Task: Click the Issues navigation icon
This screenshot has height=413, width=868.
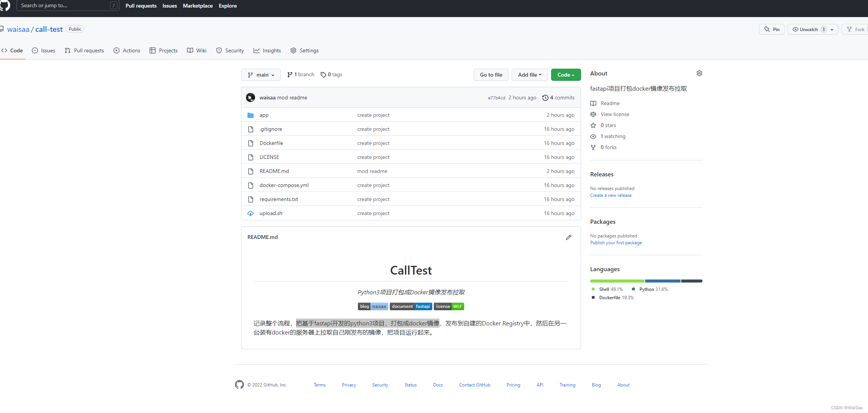Action: click(x=34, y=50)
